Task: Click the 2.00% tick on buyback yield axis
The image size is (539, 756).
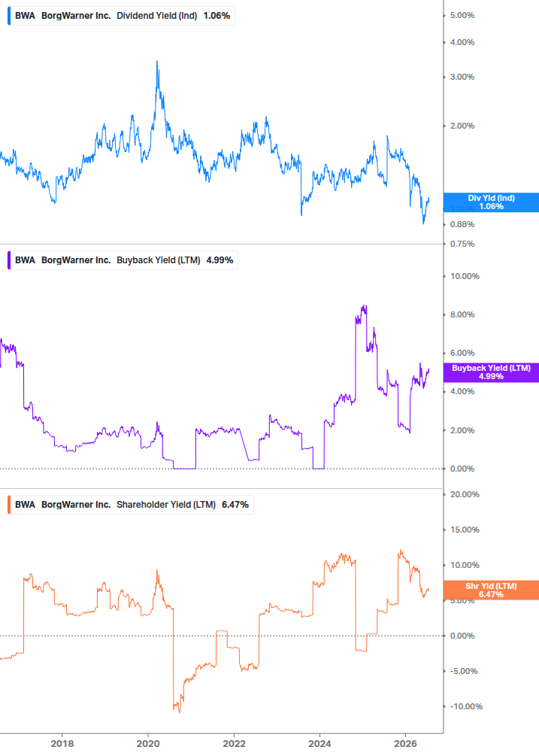Action: click(x=462, y=430)
